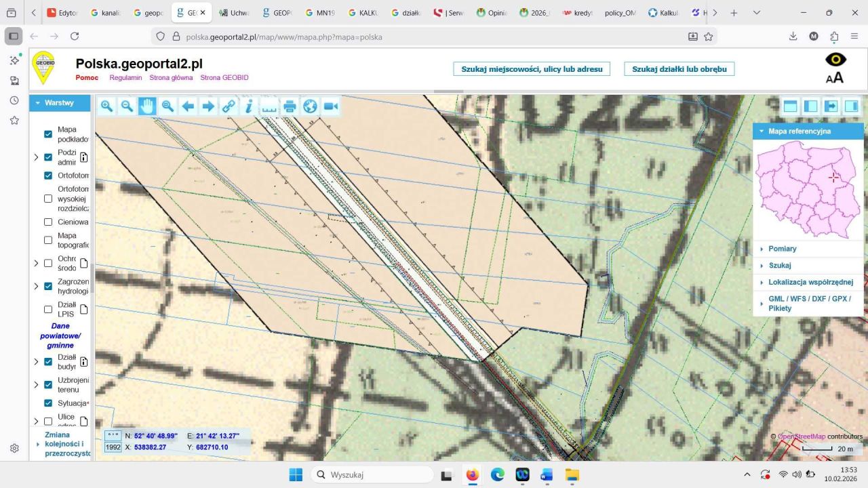868x488 pixels.
Task: Open the Strona główna link
Action: click(171, 77)
